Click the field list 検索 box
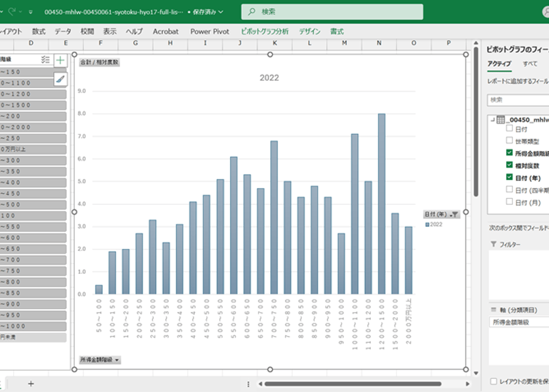The height and width of the screenshot is (392, 549). tap(518, 100)
